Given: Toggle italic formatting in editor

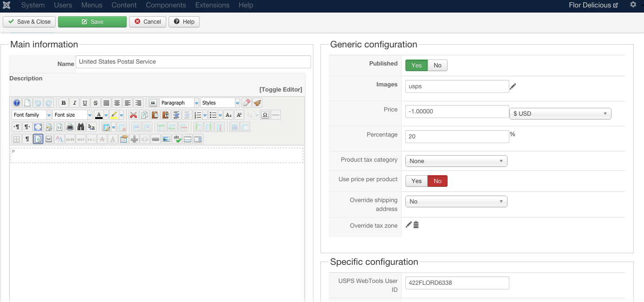Looking at the screenshot, I should 74,103.
